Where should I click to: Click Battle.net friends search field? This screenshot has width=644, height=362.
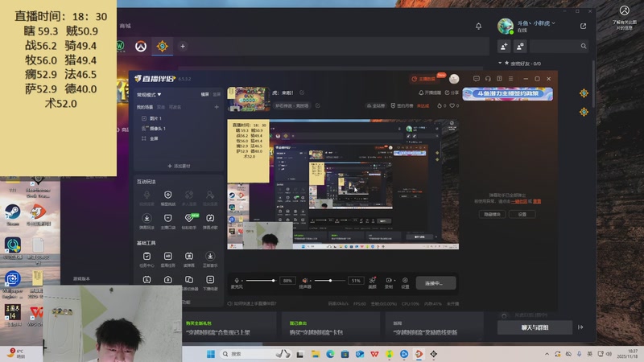[x=559, y=46]
